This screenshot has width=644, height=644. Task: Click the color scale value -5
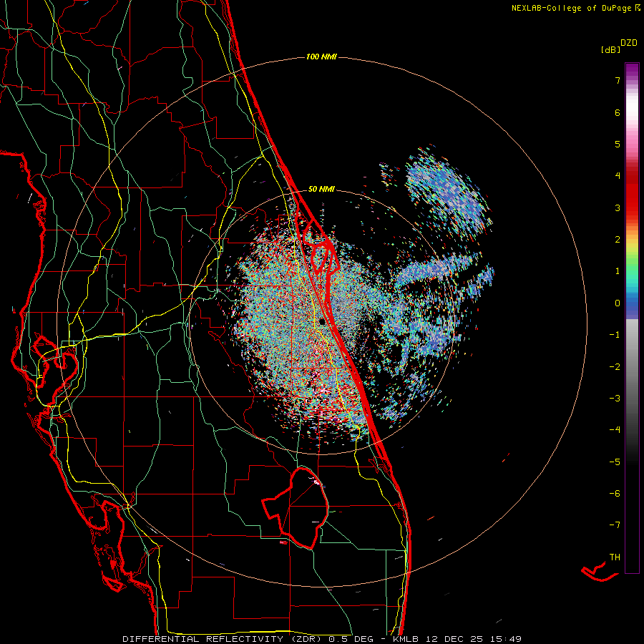(615, 462)
